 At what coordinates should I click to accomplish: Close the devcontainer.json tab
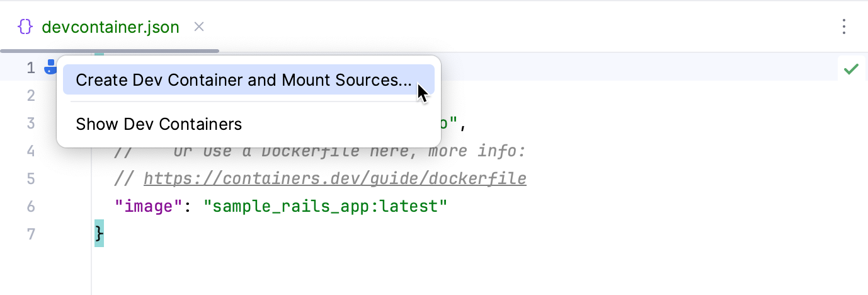coord(199,27)
